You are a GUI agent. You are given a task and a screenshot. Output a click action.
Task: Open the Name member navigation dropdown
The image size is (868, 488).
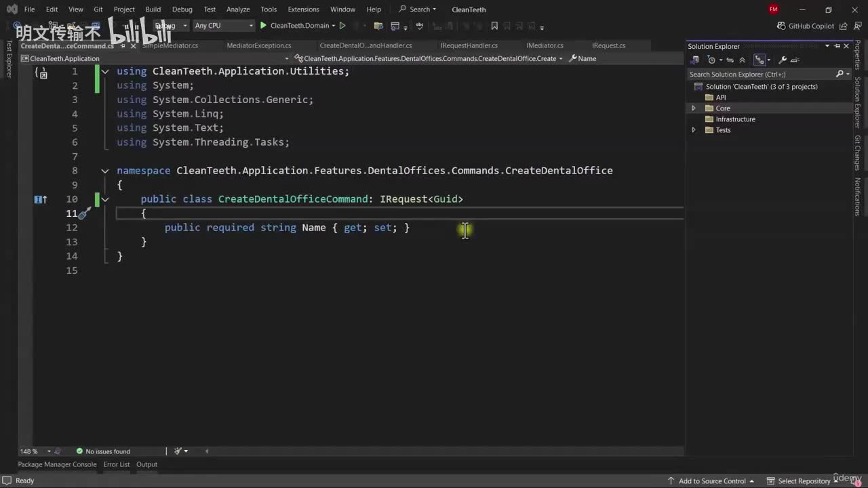(624, 58)
